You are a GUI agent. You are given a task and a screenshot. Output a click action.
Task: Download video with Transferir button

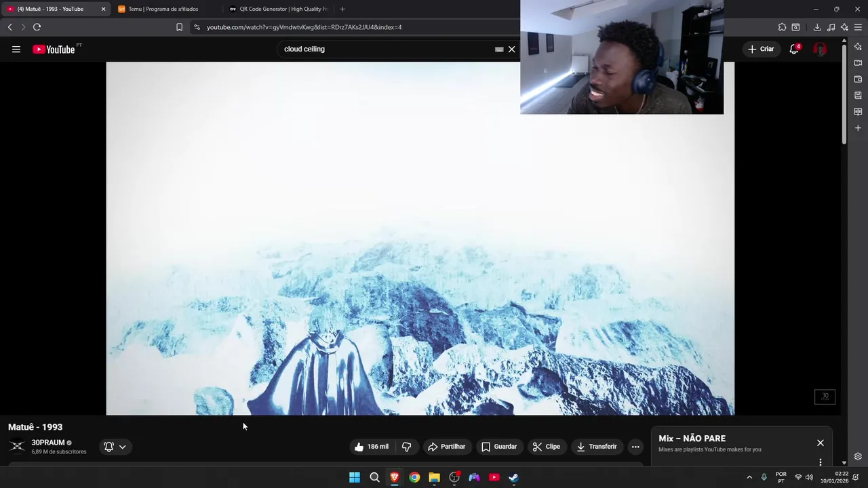coord(597,447)
